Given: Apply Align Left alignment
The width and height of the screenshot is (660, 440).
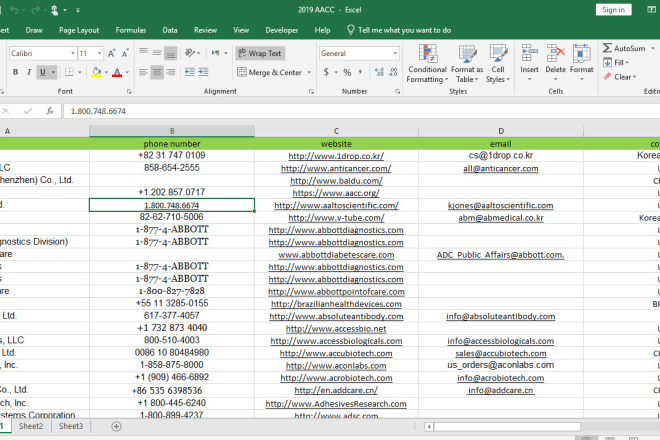Looking at the screenshot, I should [143, 72].
